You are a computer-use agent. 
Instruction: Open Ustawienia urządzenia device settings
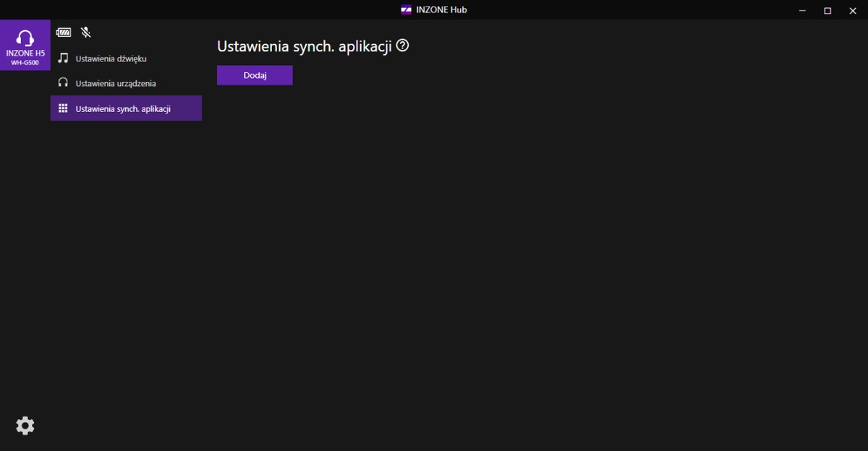pyautogui.click(x=126, y=83)
